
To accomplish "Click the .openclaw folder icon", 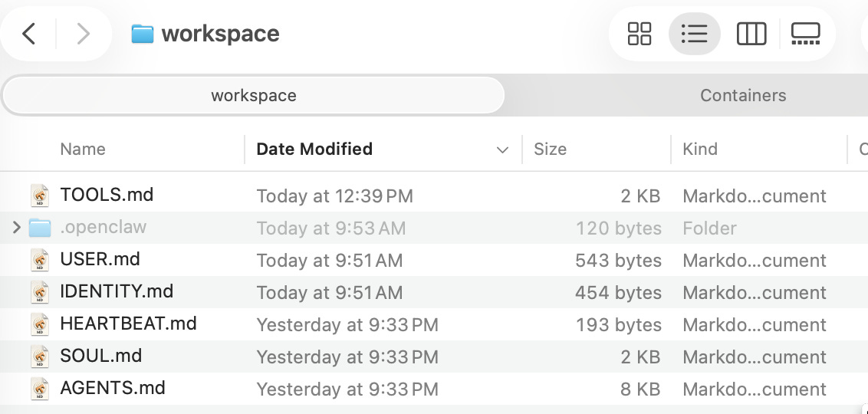I will (40, 228).
